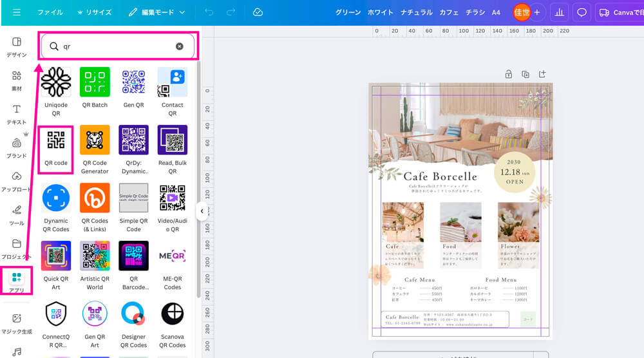644x358 pixels.
Task: Open cloud save status icon
Action: 258,12
